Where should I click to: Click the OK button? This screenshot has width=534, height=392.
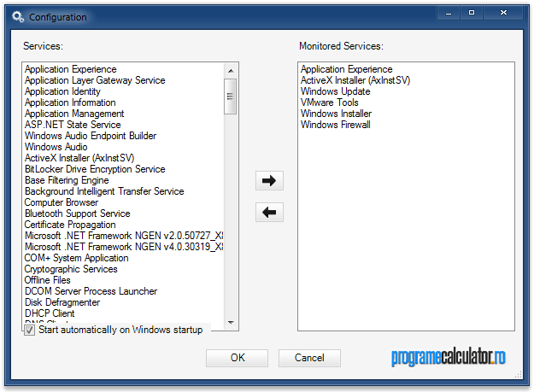(x=237, y=358)
